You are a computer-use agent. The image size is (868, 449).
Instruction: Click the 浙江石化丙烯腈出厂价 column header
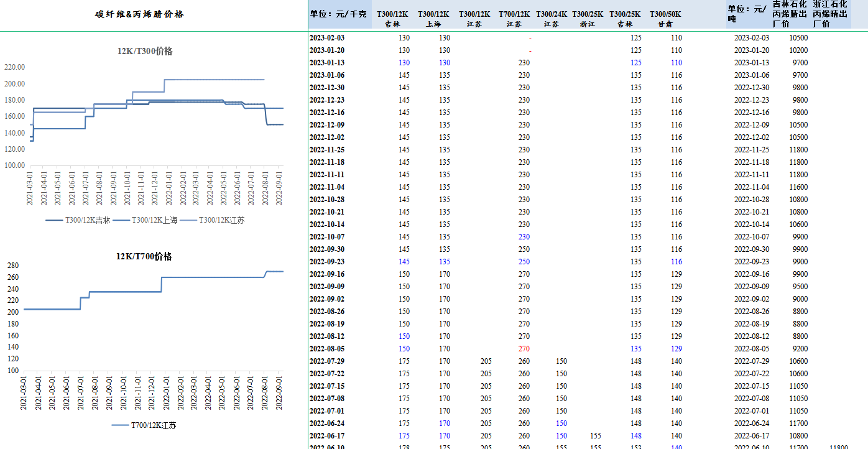[829, 14]
